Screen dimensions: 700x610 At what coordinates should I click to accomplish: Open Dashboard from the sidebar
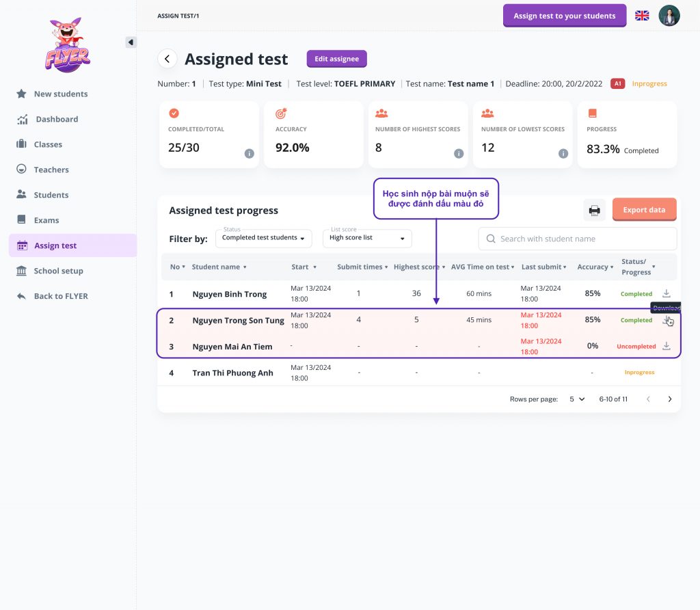click(57, 119)
